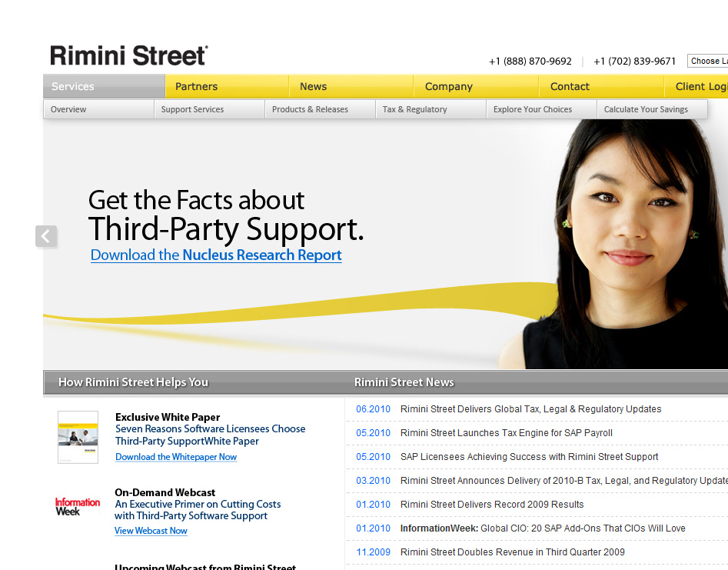The image size is (728, 570).
Task: Open the InformationWeek logo image
Action: pyautogui.click(x=78, y=506)
